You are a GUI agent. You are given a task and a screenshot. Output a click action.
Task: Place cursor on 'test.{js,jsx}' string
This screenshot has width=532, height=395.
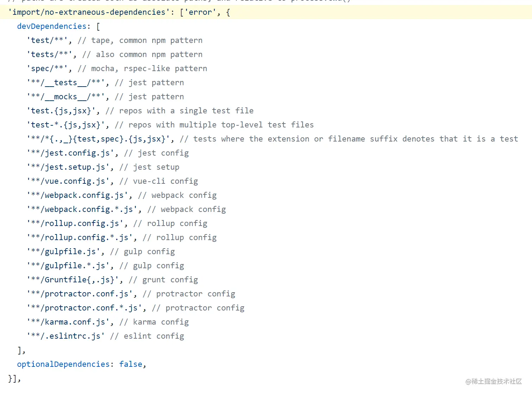pyautogui.click(x=61, y=111)
